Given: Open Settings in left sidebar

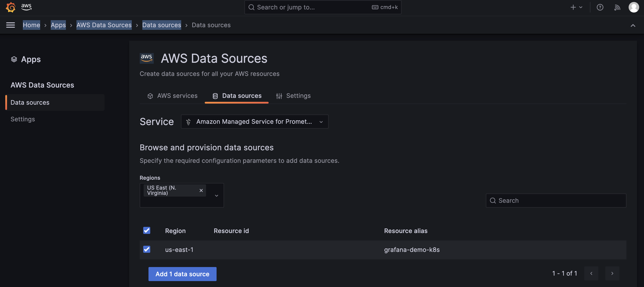Looking at the screenshot, I should click(x=23, y=119).
